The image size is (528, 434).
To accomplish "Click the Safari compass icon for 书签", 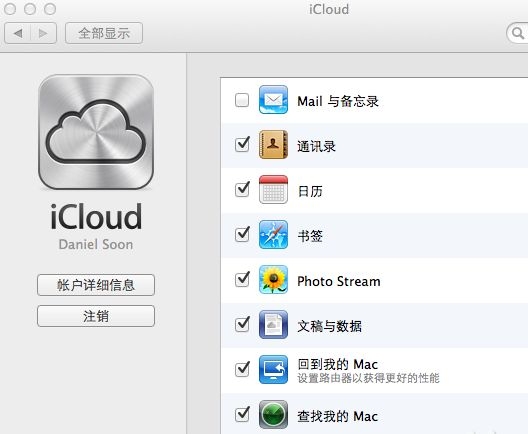I will [273, 235].
